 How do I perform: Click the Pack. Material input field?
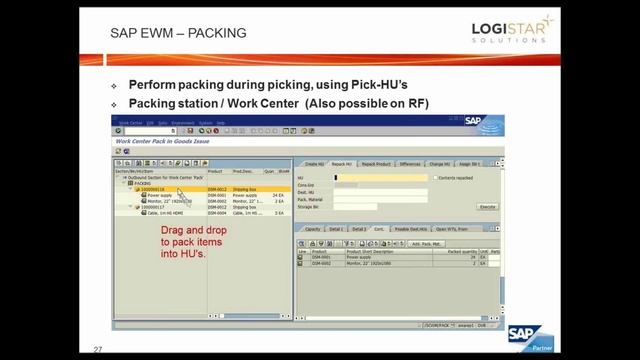coord(381,200)
